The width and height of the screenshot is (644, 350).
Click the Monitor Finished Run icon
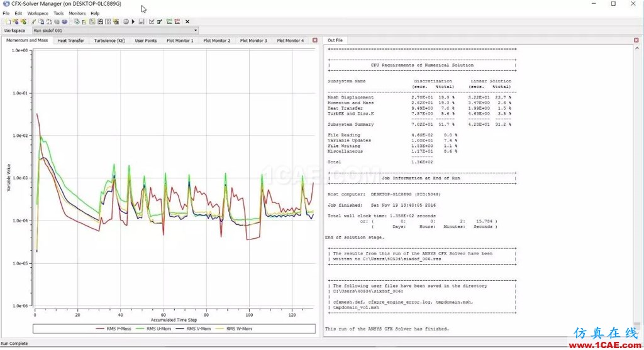coord(23,21)
